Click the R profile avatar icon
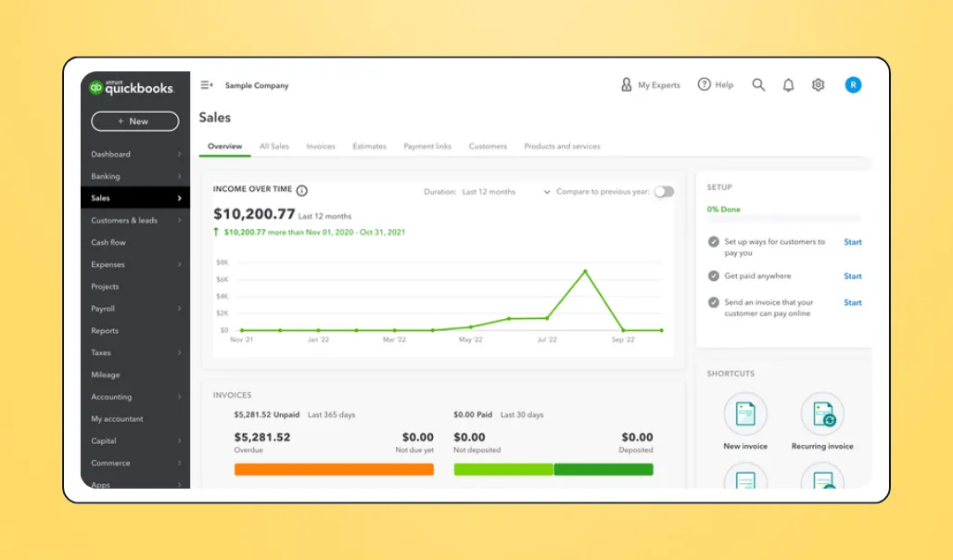953x560 pixels. pyautogui.click(x=852, y=84)
